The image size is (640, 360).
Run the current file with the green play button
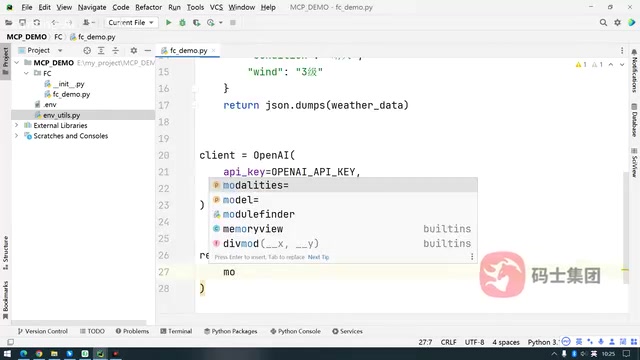click(168, 22)
